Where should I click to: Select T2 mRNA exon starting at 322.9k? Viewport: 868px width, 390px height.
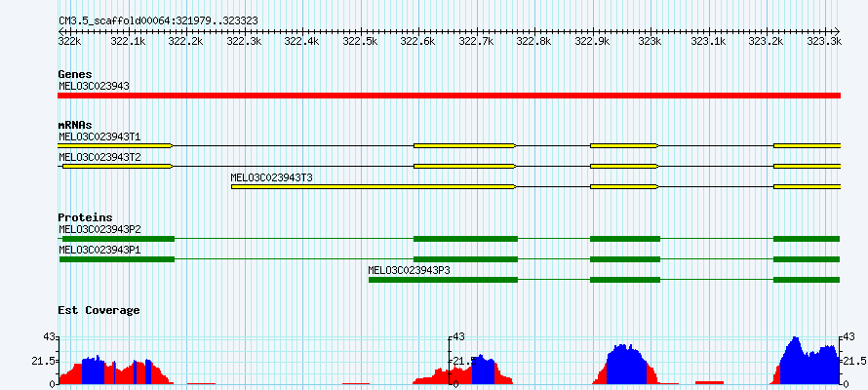[624, 166]
